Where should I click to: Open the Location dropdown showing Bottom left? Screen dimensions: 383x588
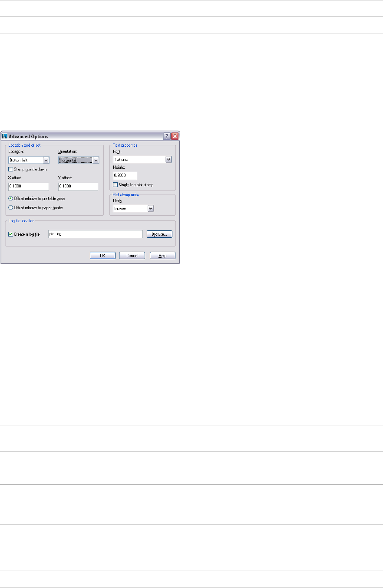point(29,160)
